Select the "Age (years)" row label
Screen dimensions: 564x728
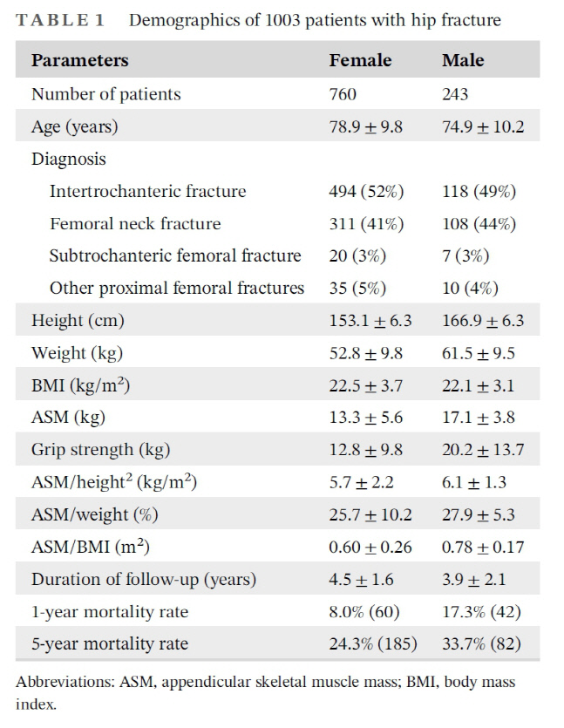74,126
